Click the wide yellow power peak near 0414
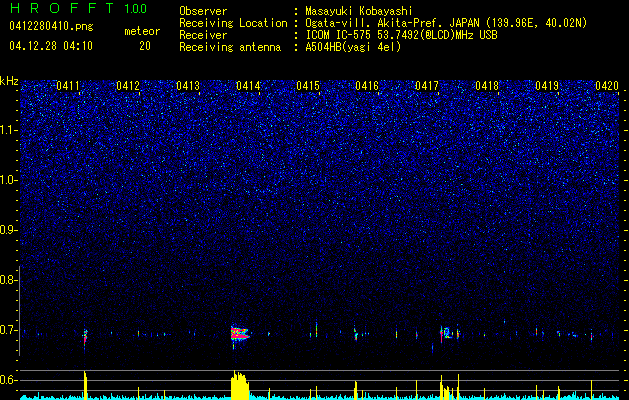The height and width of the screenshot is (400, 629). [240, 385]
